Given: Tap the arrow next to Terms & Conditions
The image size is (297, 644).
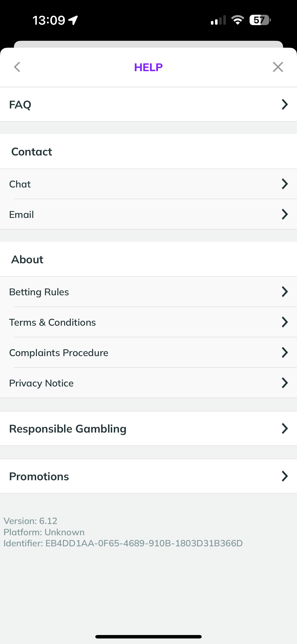Looking at the screenshot, I should point(285,322).
